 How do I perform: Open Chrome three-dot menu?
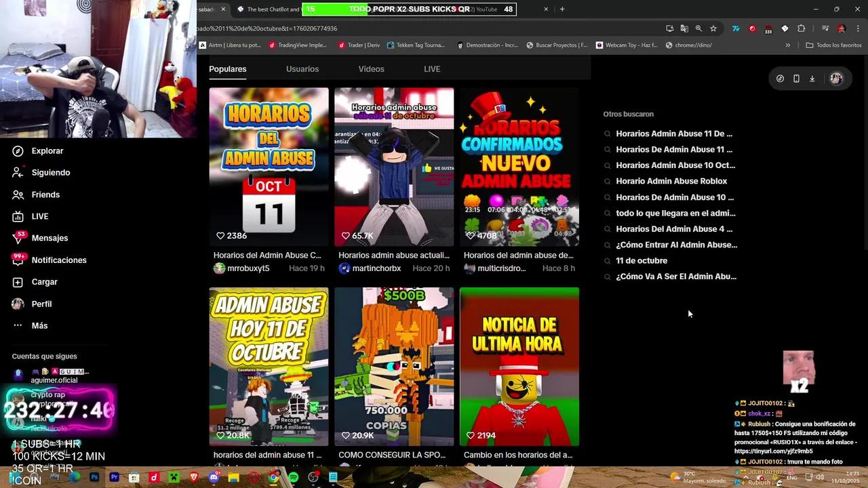coord(858,28)
